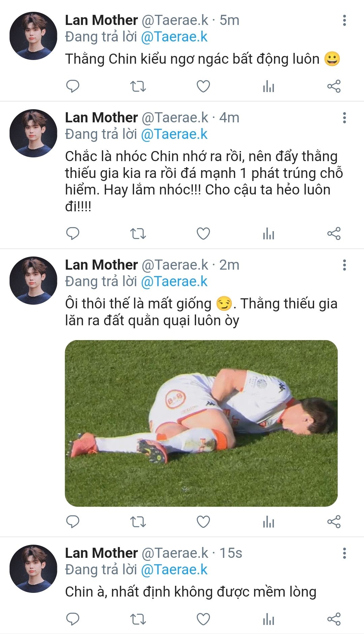The height and width of the screenshot is (634, 364).
Task: Open more options for the 5m tweet
Action: (344, 21)
